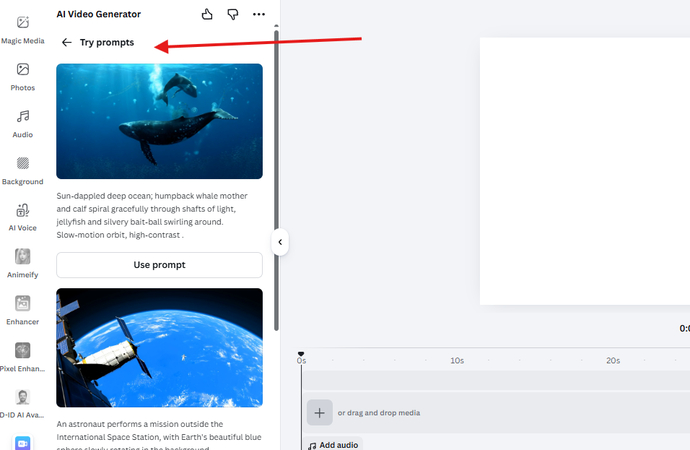This screenshot has width=690, height=450.
Task: Click the Add audio button
Action: tap(333, 445)
